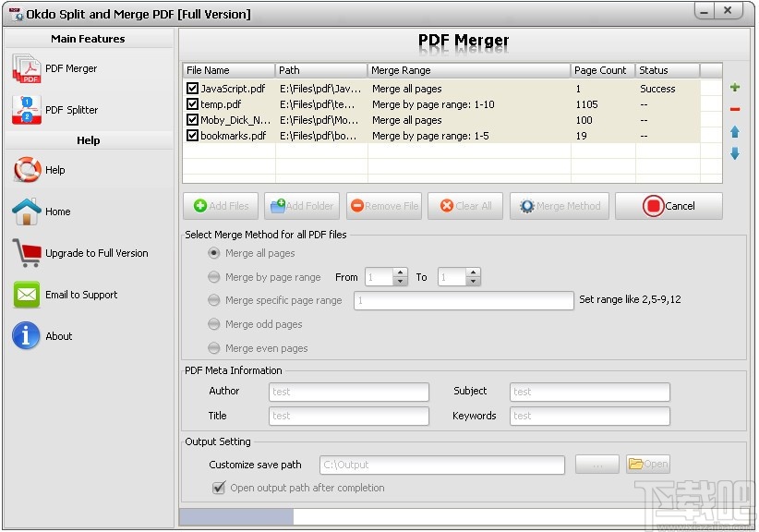Screen dimensions: 759x532
Task: Click inside the Author text field
Action: point(348,392)
